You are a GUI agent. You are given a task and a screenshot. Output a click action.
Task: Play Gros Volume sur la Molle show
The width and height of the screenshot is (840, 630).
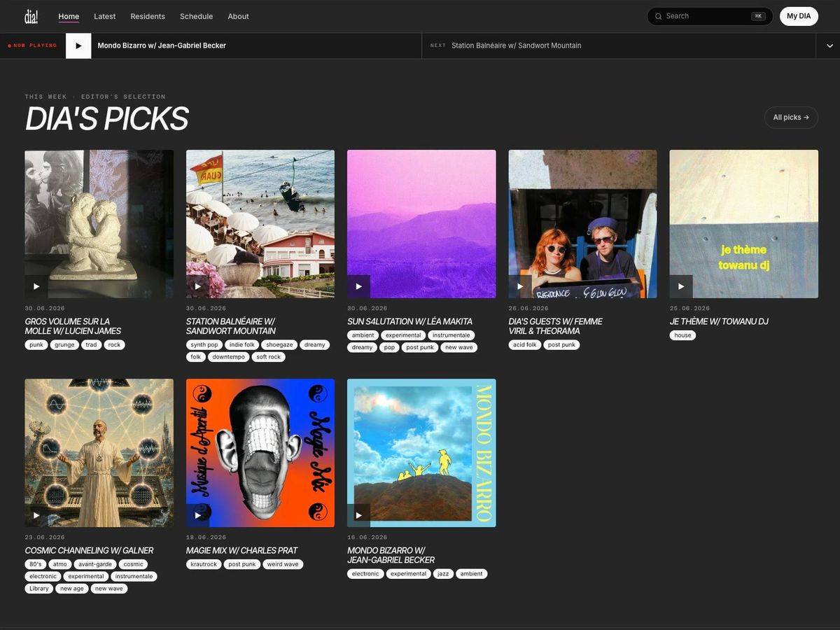tap(36, 286)
